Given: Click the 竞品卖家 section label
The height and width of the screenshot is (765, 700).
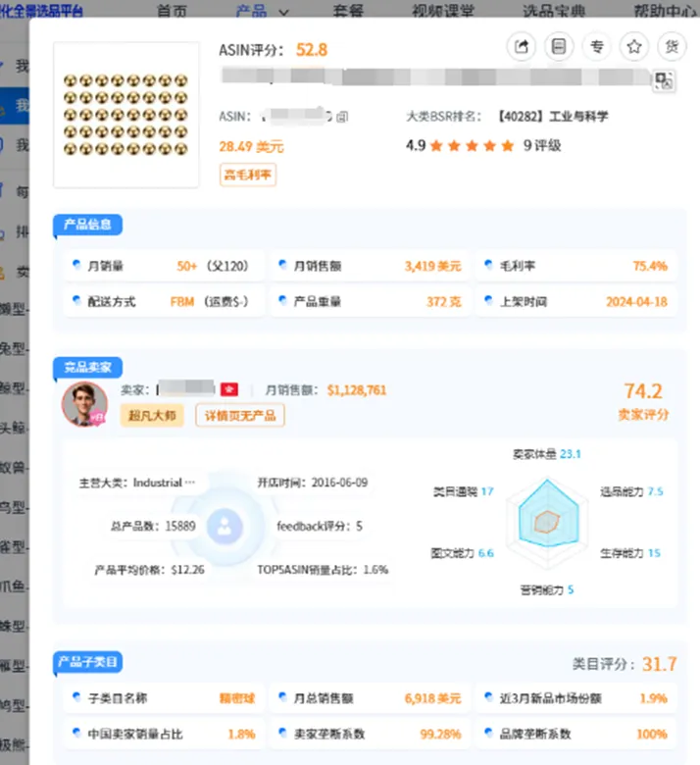Looking at the screenshot, I should pyautogui.click(x=88, y=368).
